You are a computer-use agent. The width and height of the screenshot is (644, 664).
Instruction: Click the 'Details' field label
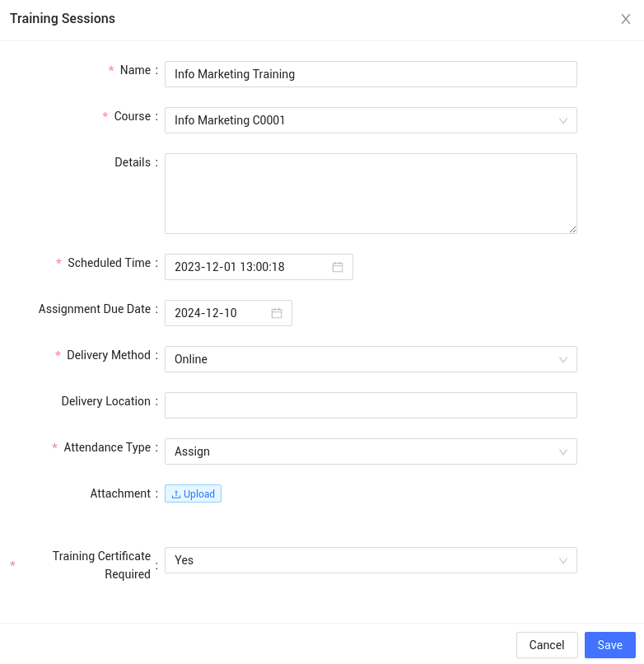[133, 162]
